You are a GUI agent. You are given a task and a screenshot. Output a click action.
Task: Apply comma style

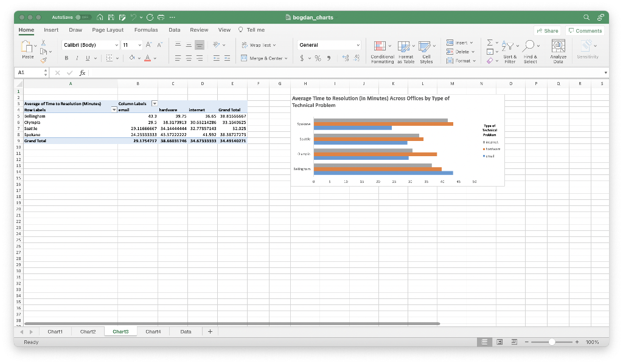pyautogui.click(x=329, y=58)
